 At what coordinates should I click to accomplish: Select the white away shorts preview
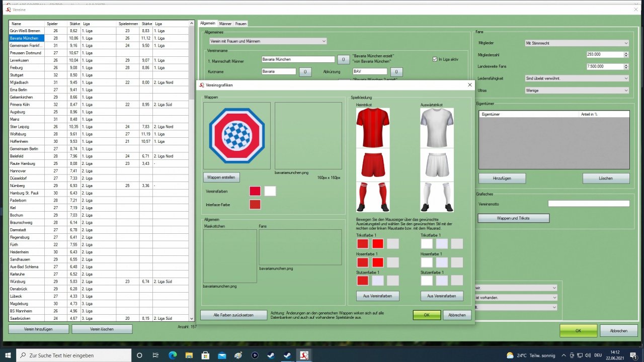[437, 165]
